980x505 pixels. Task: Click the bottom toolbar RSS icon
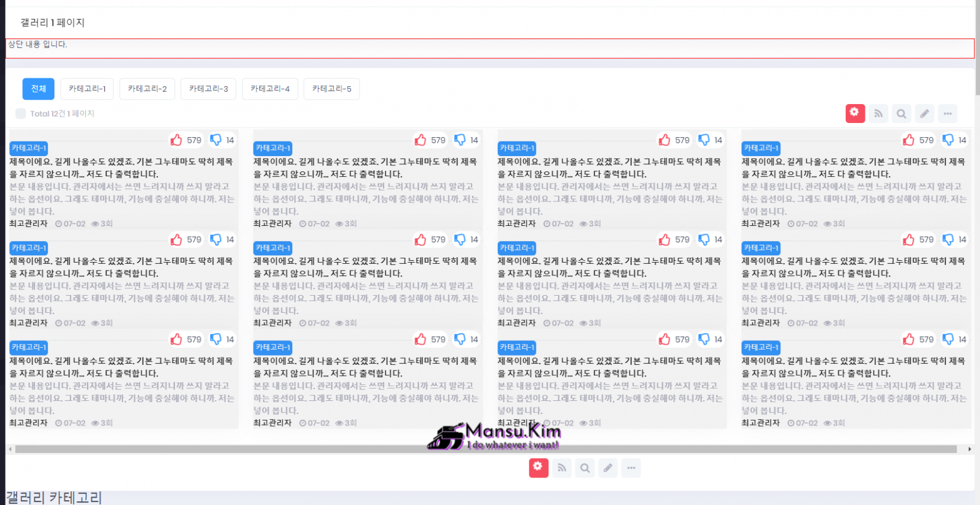pos(562,468)
